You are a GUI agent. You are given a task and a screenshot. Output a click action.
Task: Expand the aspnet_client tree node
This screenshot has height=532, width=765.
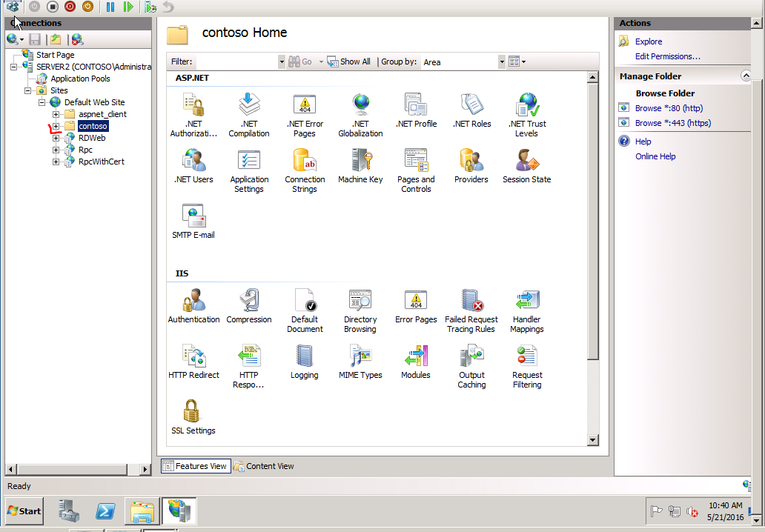point(56,114)
